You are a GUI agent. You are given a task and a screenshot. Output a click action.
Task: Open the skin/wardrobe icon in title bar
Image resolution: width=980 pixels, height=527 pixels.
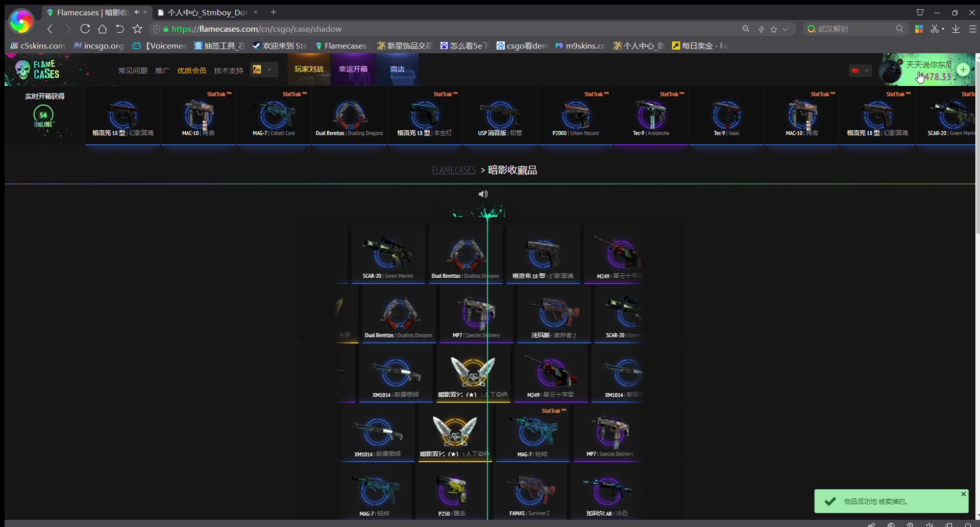[x=920, y=12]
